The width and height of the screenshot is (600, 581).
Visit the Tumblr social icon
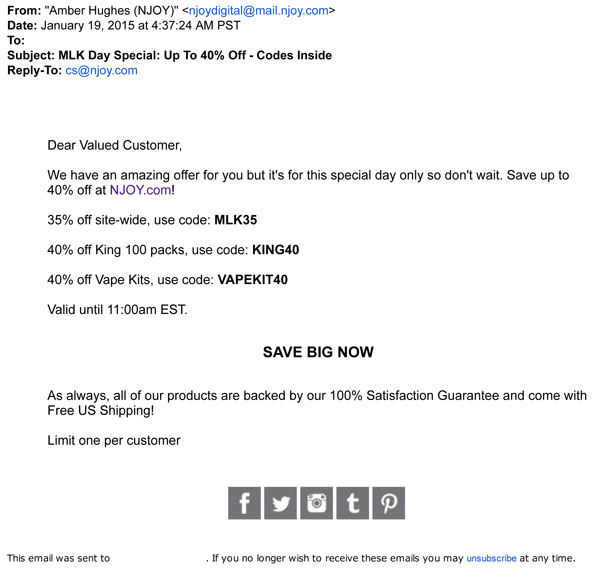352,502
